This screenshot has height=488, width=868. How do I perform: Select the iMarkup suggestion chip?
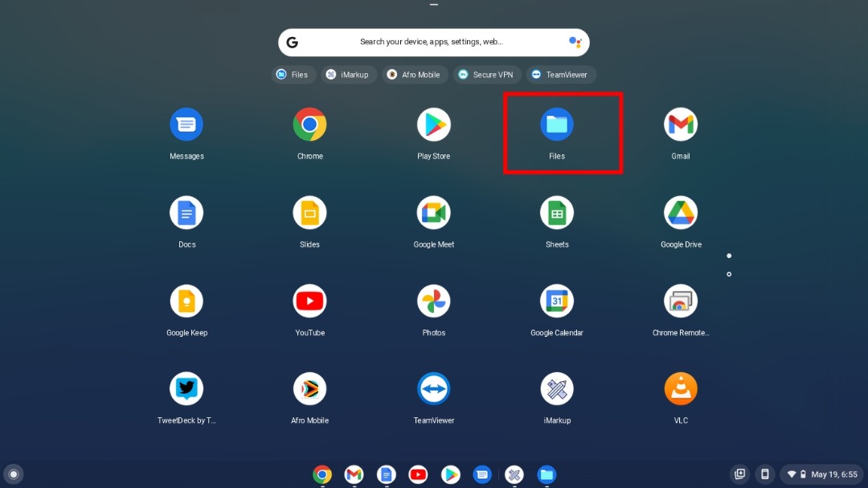348,74
